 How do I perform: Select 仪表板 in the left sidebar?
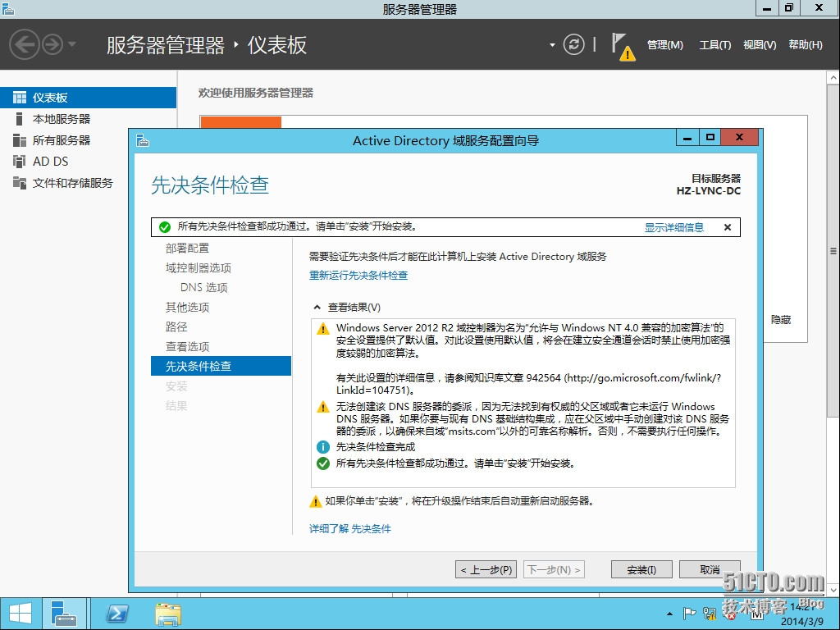point(88,98)
